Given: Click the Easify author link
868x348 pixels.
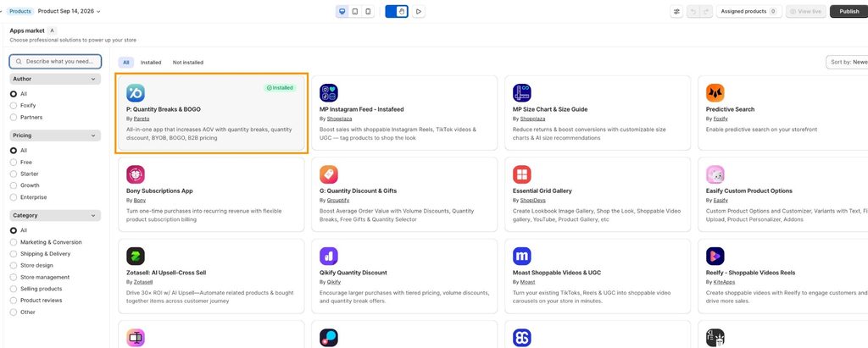Looking at the screenshot, I should [x=721, y=201].
